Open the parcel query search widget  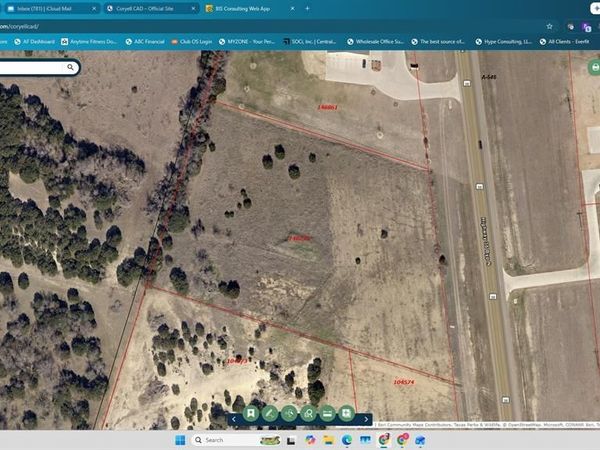(x=308, y=413)
